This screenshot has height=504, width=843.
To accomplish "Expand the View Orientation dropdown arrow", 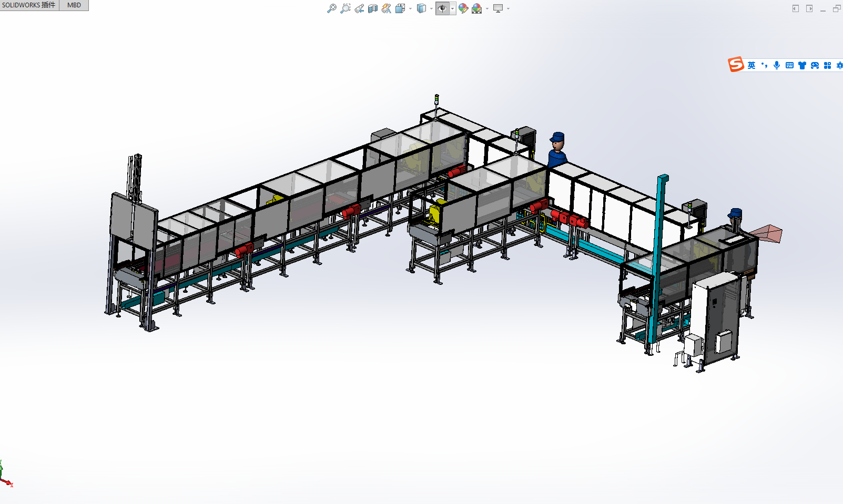I will (410, 9).
